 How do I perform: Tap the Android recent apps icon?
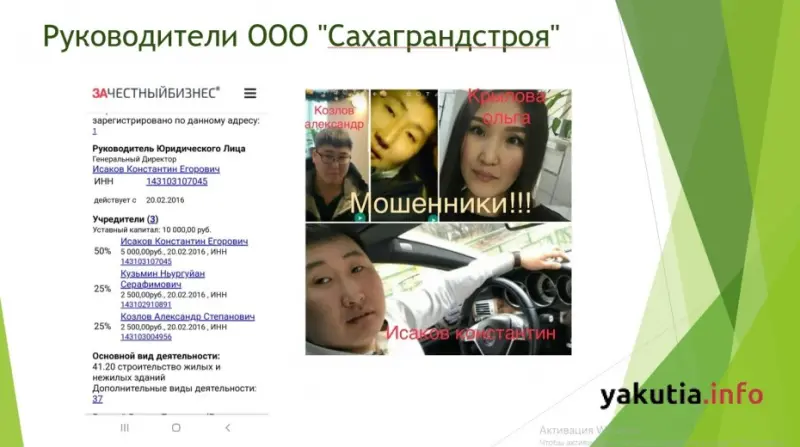pos(124,428)
